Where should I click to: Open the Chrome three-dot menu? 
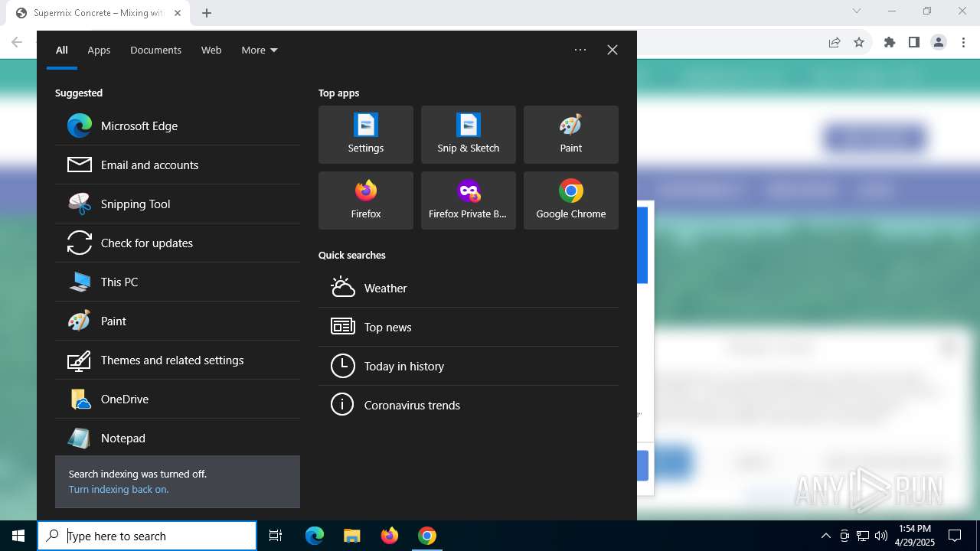click(x=963, y=43)
